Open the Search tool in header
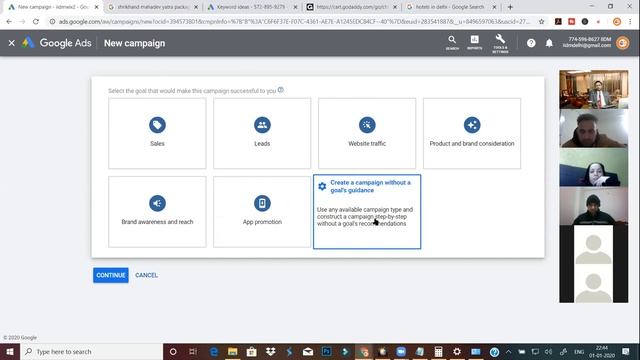 click(452, 43)
